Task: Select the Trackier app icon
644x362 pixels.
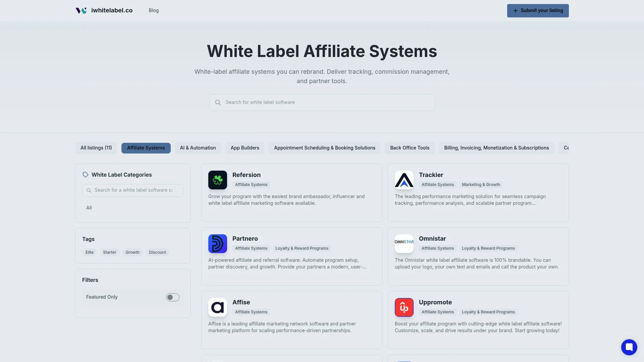Action: pyautogui.click(x=404, y=180)
